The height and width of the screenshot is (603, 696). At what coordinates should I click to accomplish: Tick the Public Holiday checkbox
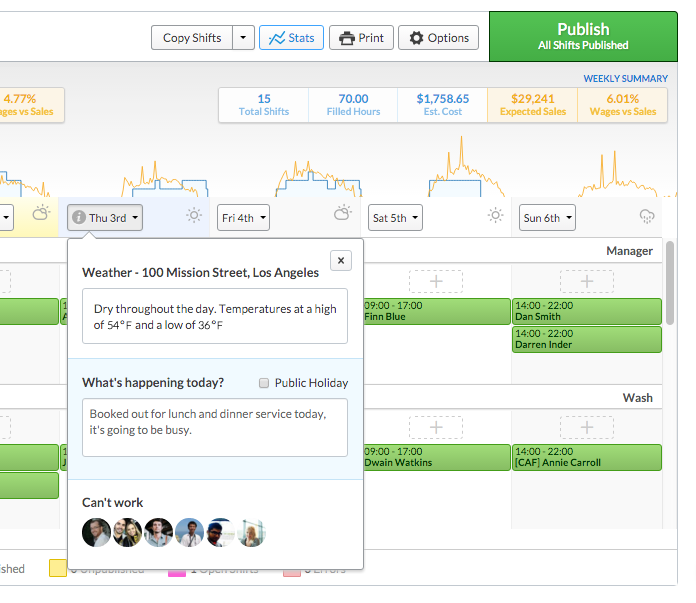(264, 383)
